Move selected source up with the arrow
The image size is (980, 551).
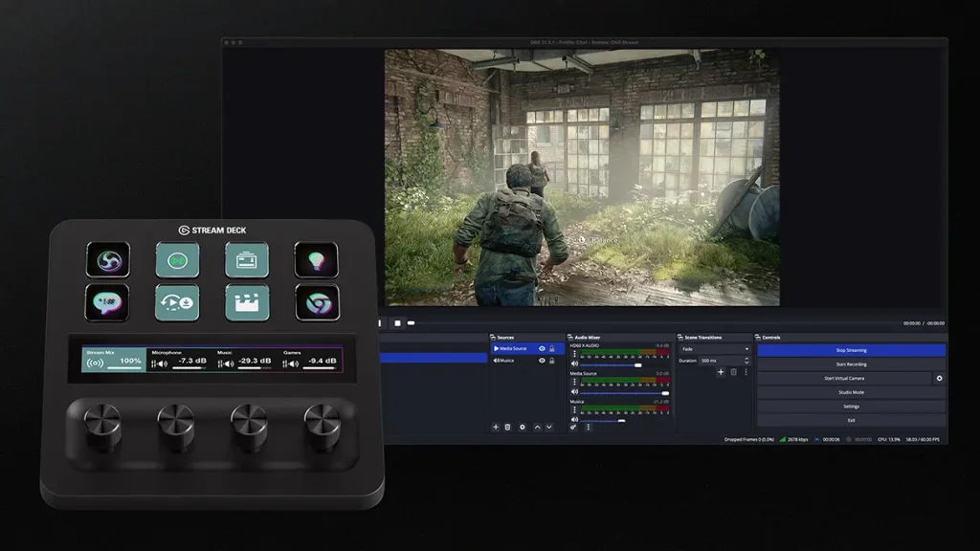pyautogui.click(x=537, y=428)
